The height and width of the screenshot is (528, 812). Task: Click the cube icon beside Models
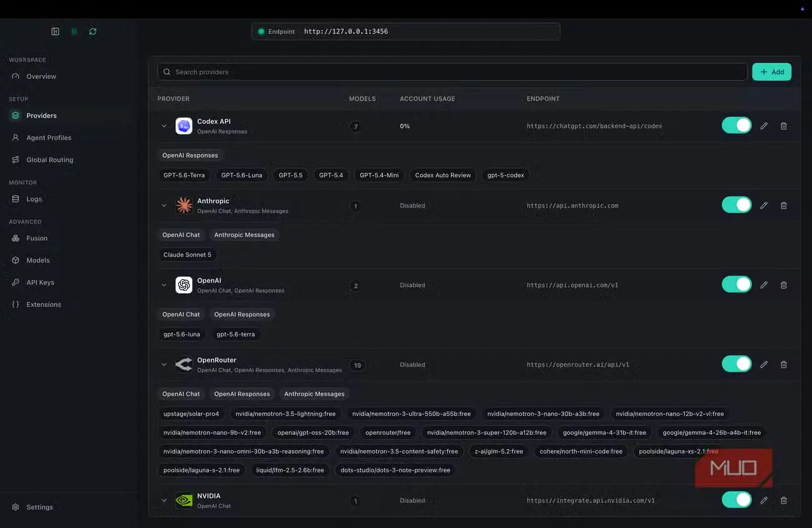(16, 260)
